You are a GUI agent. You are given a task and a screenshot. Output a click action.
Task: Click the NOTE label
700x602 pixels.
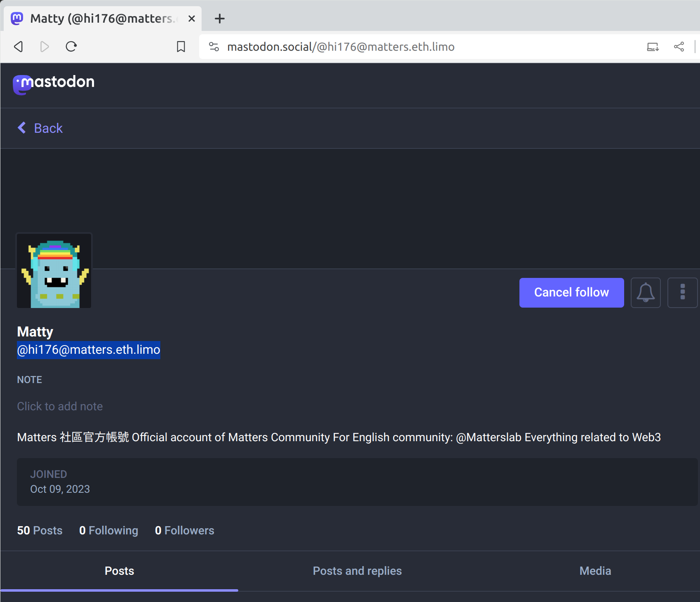pyautogui.click(x=29, y=380)
